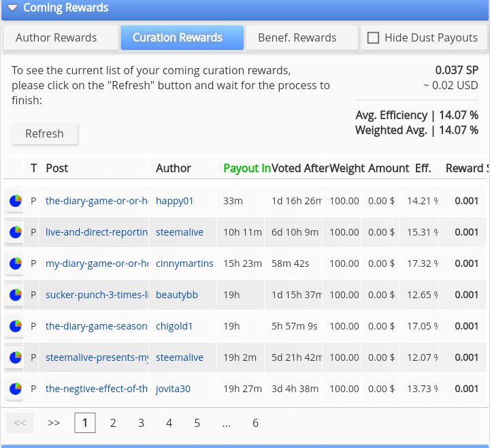The image size is (490, 448).
Task: Jump to the next page with >> button
Action: coord(54,423)
